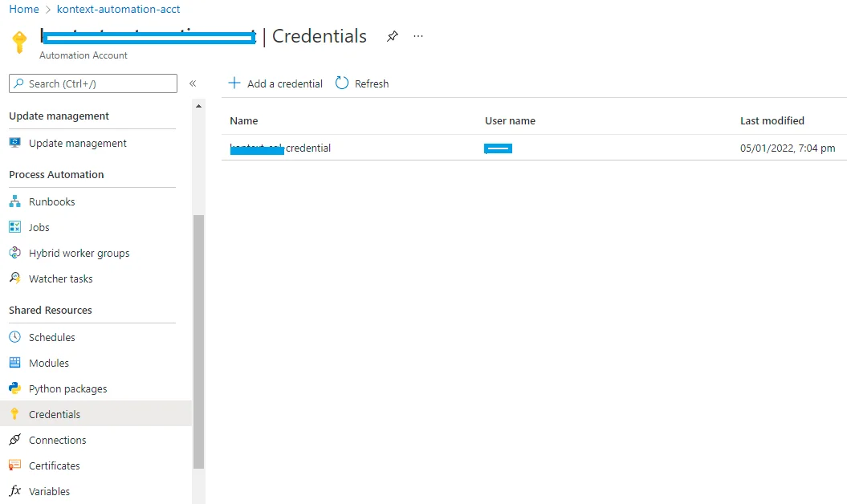The image size is (847, 504).
Task: Open Watcher tasks in sidebar
Action: [60, 278]
